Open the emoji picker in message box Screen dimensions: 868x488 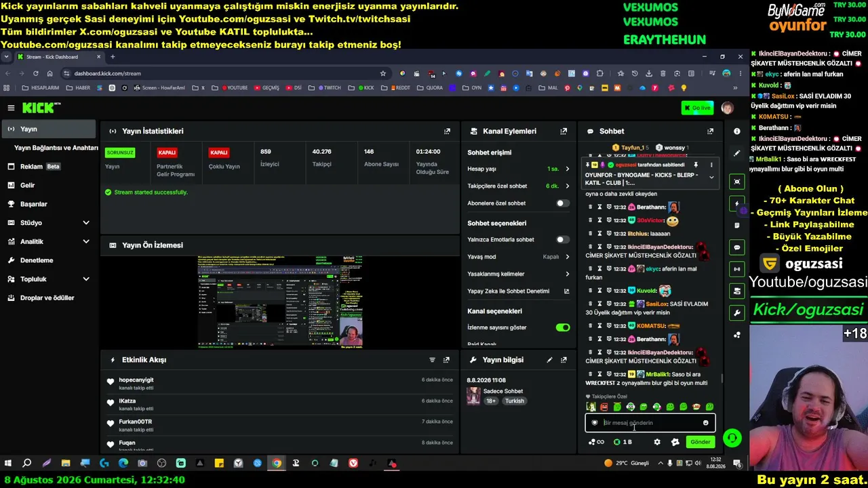[x=705, y=423]
